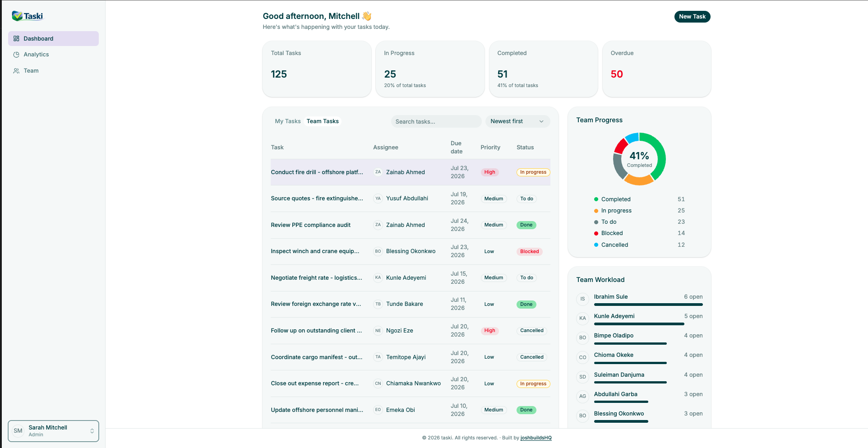Click the High priority badge for fire drill
868x448 pixels.
coord(489,172)
